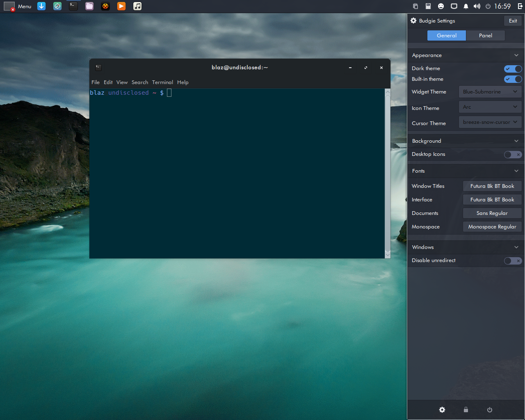This screenshot has height=420, width=525.
Task: Open the terminal File menu
Action: pyautogui.click(x=96, y=82)
